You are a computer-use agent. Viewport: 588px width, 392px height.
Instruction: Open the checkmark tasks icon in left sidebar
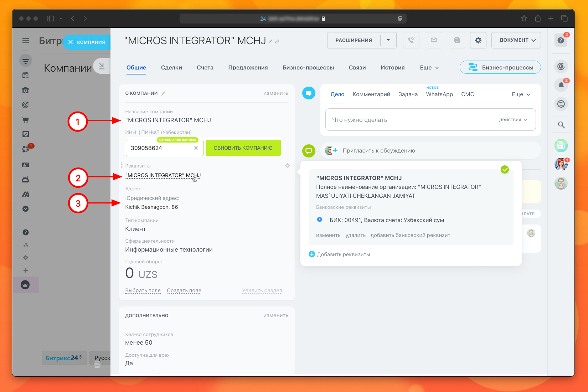(x=26, y=134)
